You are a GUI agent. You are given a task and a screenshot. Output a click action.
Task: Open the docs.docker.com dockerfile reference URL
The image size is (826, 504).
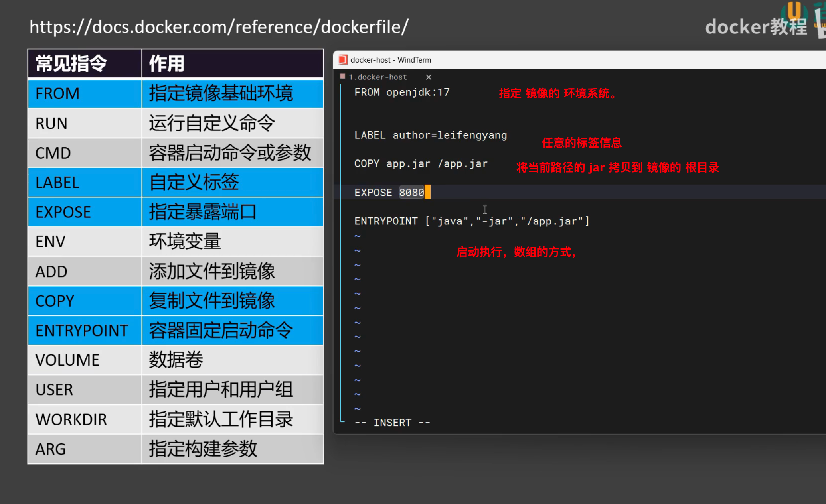[219, 27]
